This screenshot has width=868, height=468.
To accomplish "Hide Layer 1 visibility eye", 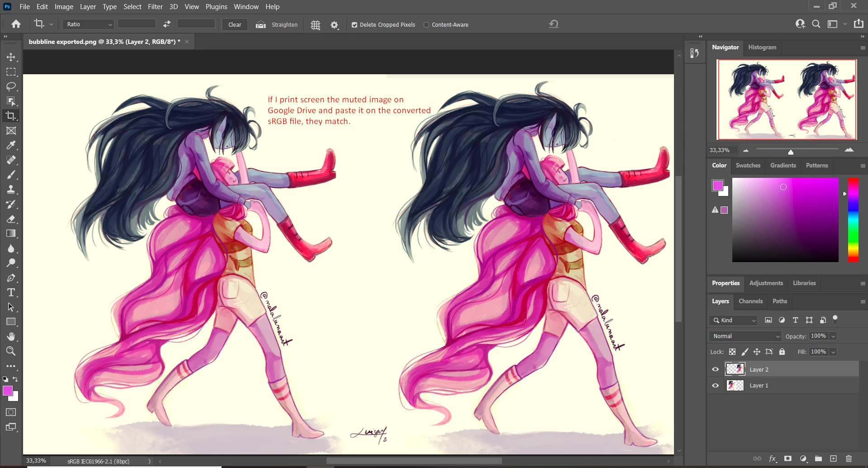I will click(x=716, y=386).
